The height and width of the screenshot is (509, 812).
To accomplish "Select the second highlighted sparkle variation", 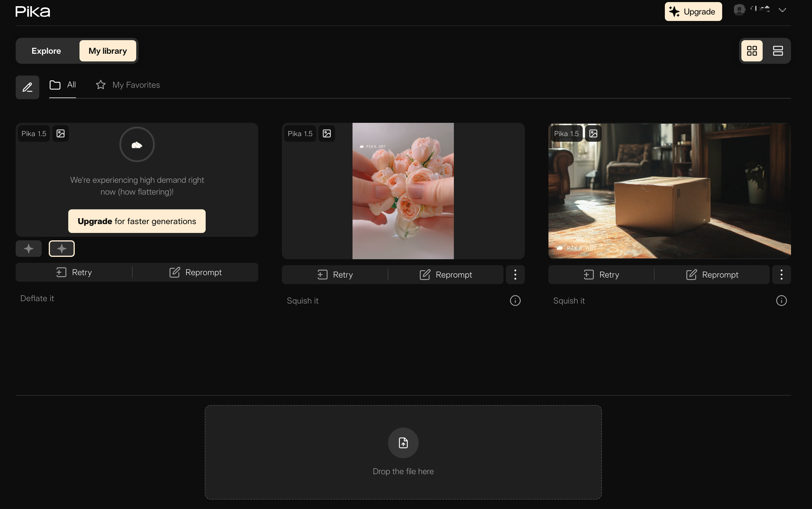I will pyautogui.click(x=62, y=249).
